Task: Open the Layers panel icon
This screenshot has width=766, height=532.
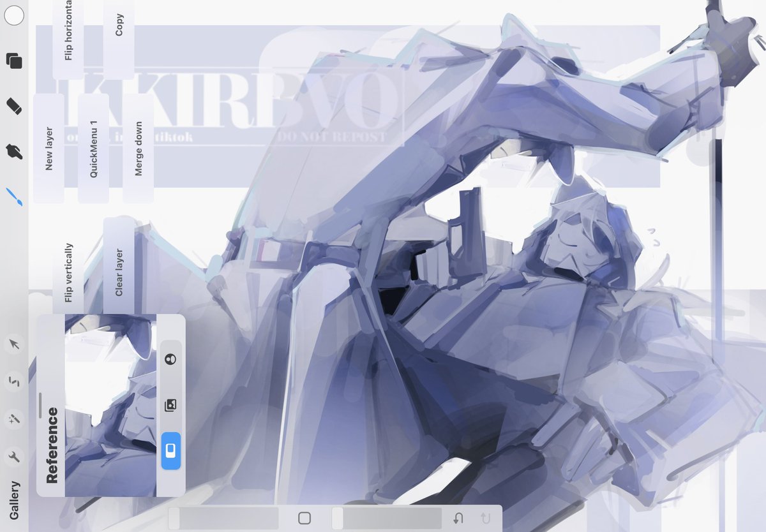Action: (14, 61)
